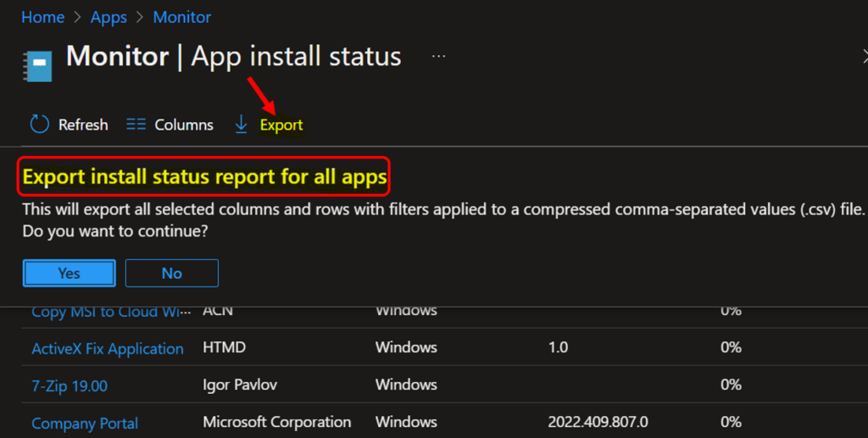
Task: Select Monitor in the breadcrumb trail
Action: (182, 17)
